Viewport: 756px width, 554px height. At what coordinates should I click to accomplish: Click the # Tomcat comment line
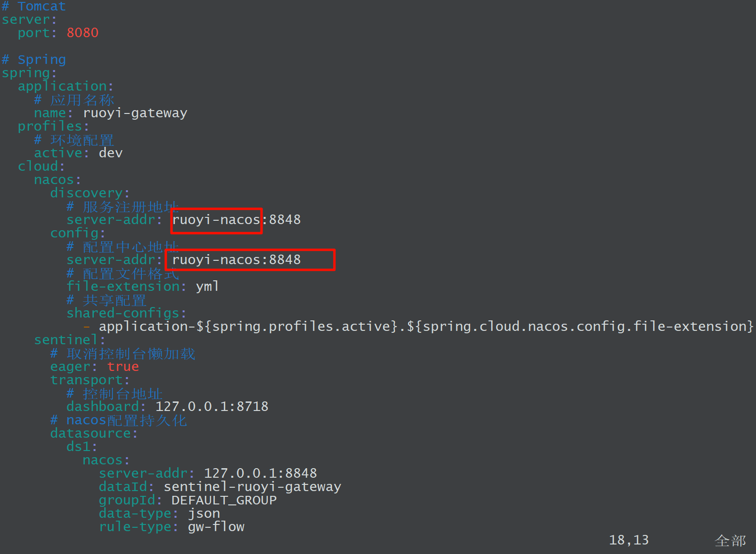tap(34, 6)
